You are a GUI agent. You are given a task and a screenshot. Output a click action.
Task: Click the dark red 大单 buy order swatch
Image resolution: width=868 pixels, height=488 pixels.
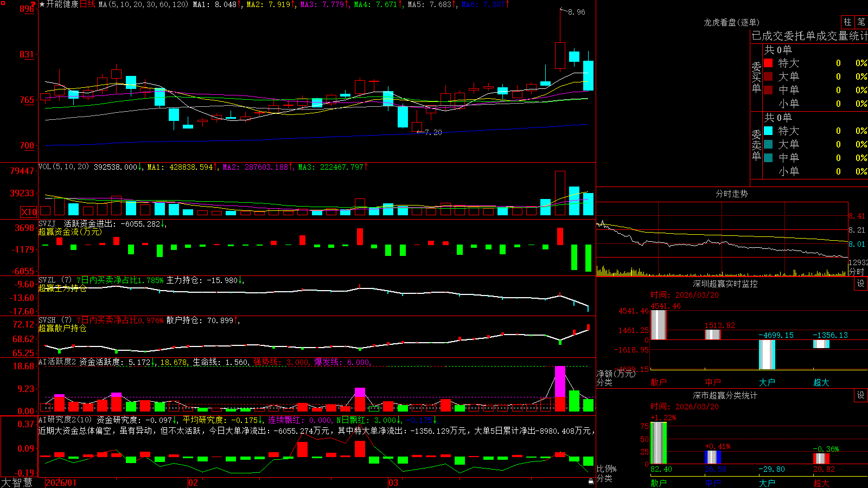tap(768, 76)
